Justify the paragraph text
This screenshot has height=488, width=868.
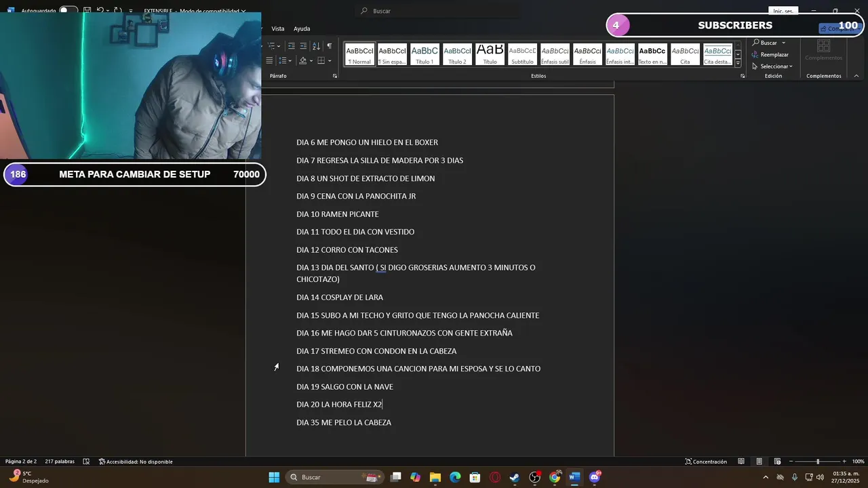[x=269, y=61]
